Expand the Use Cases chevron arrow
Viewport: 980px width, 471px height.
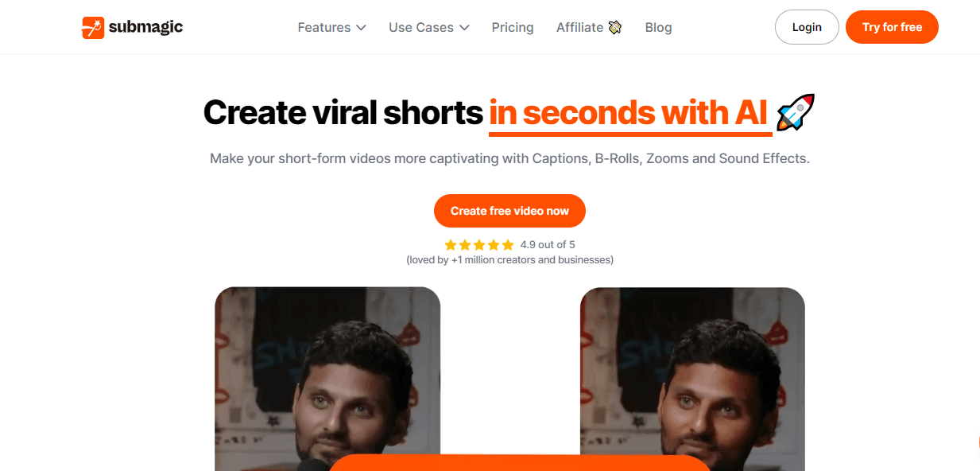(464, 27)
